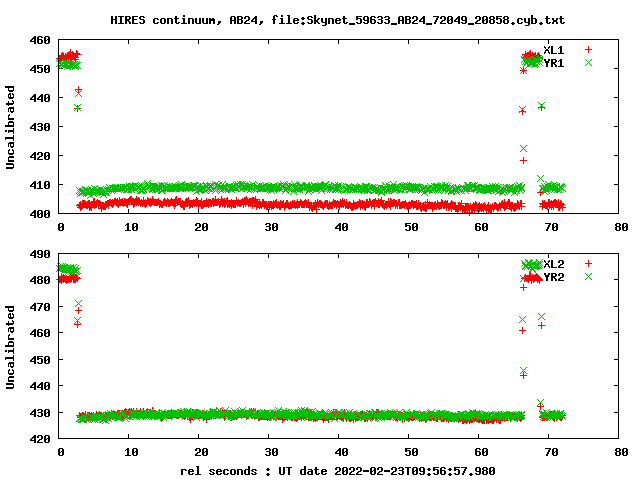This screenshot has width=640, height=480.
Task: Click the 60 tick on the lower plot's x-axis
Action: pyautogui.click(x=481, y=452)
